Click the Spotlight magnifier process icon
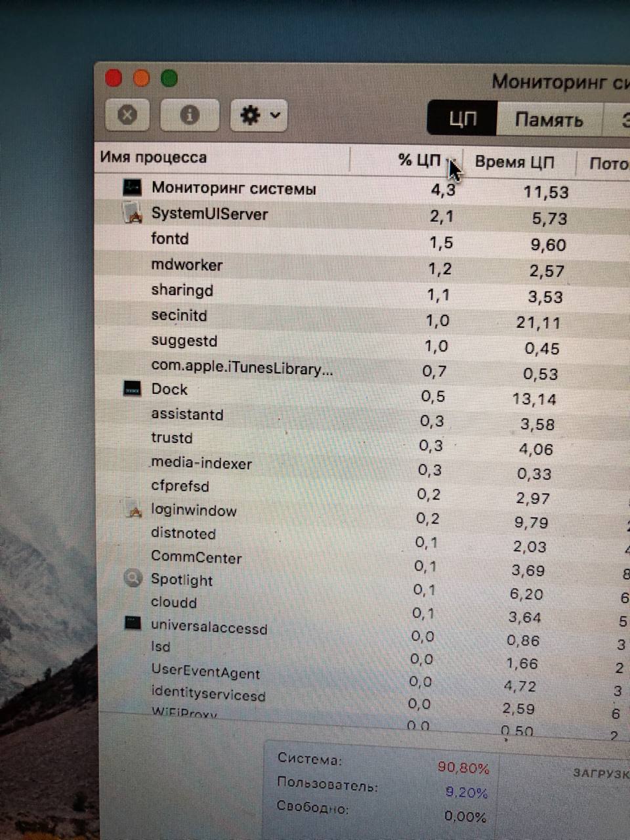 (x=133, y=578)
